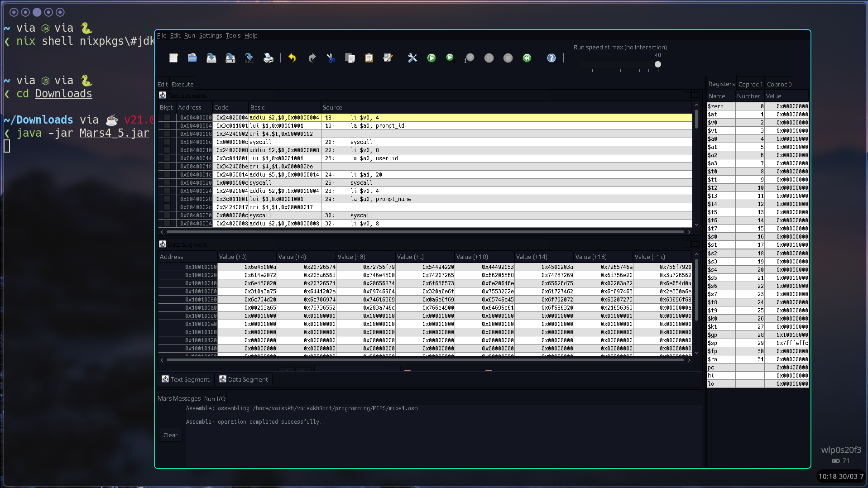Open the Settings menu

click(210, 36)
